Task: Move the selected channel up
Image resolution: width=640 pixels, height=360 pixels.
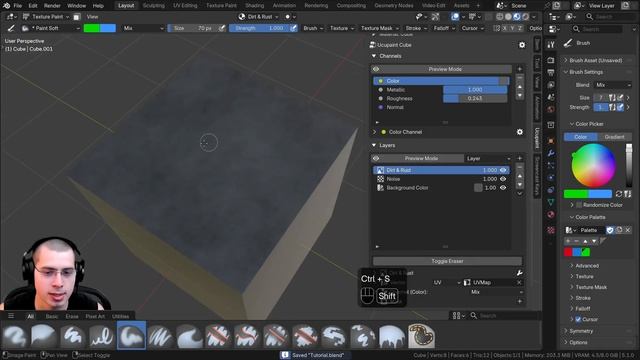Action: pyautogui.click(x=520, y=87)
